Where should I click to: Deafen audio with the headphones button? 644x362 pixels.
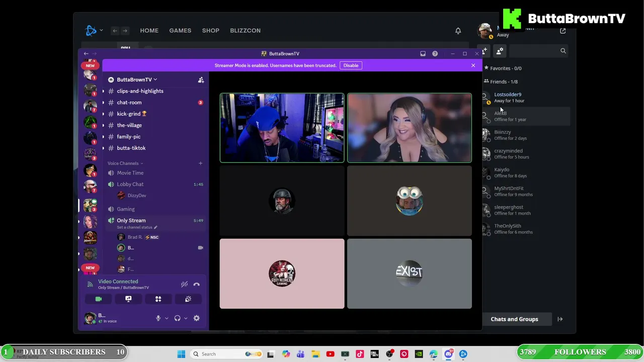(177, 318)
